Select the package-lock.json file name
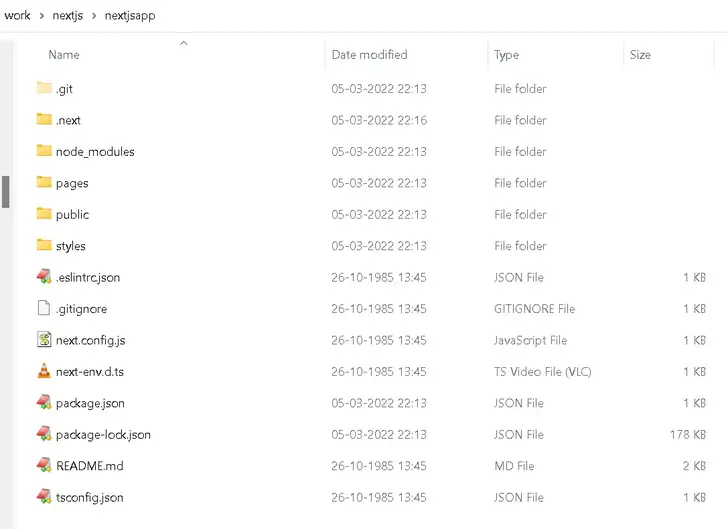This screenshot has height=529, width=728. click(103, 435)
